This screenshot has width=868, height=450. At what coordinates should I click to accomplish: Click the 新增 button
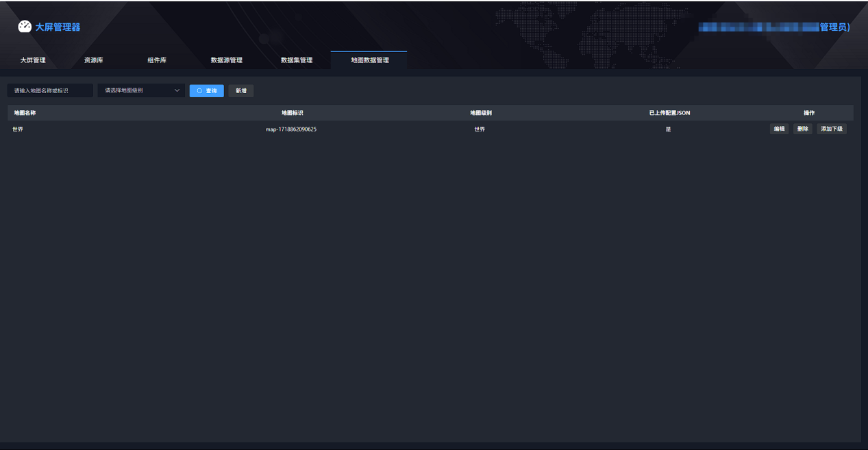241,90
